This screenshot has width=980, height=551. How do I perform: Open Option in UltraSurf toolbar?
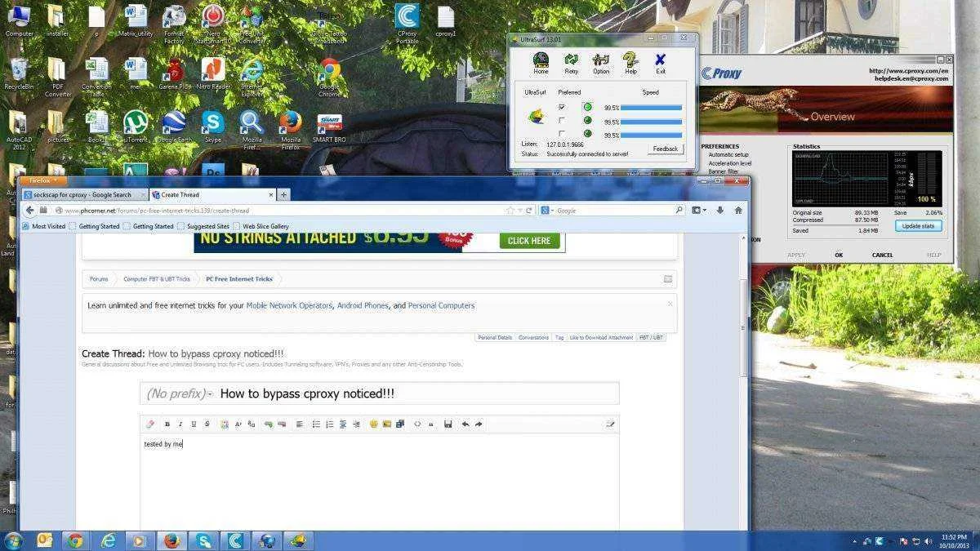601,63
